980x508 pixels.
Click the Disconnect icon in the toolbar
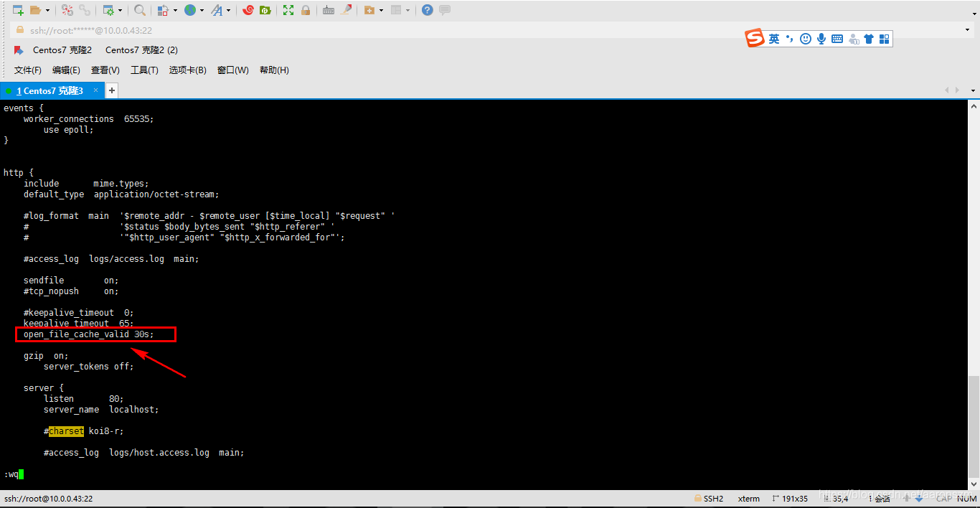coord(67,10)
